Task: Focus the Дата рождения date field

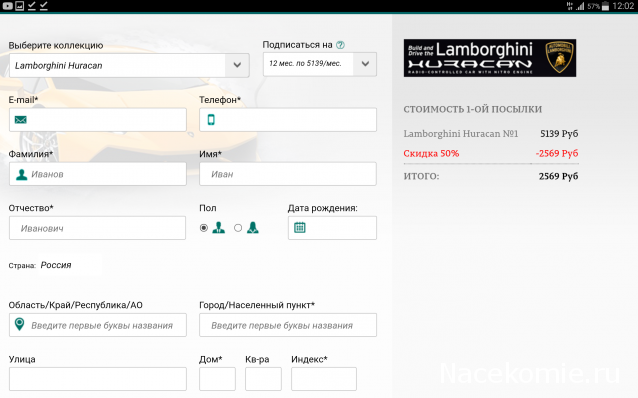Action: pyautogui.click(x=332, y=228)
